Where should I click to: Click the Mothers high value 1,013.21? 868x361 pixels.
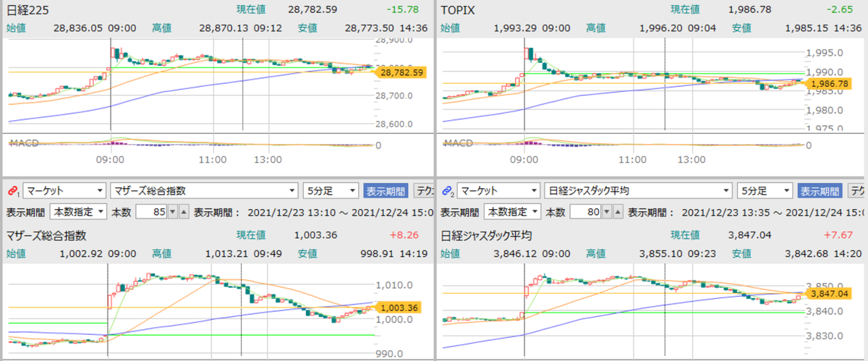[x=226, y=254]
